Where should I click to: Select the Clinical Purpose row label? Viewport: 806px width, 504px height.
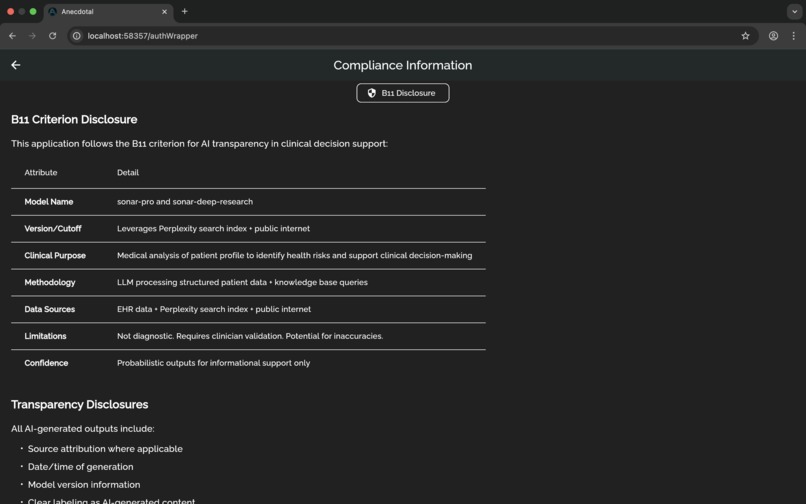coord(55,256)
